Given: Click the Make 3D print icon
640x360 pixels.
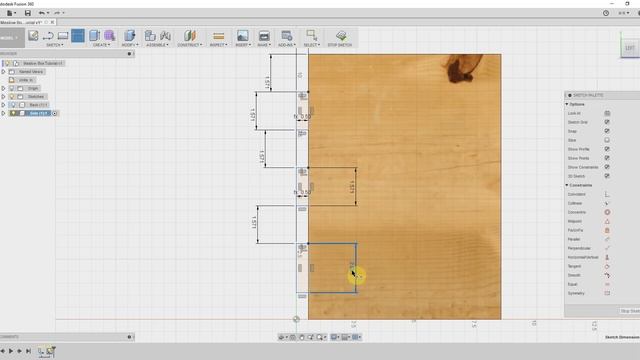Looking at the screenshot, I should tap(264, 36).
